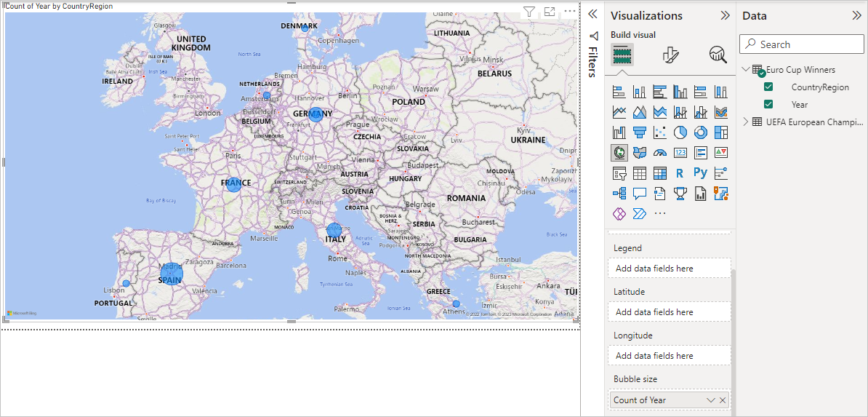Switch to the Format visual tab

click(670, 55)
